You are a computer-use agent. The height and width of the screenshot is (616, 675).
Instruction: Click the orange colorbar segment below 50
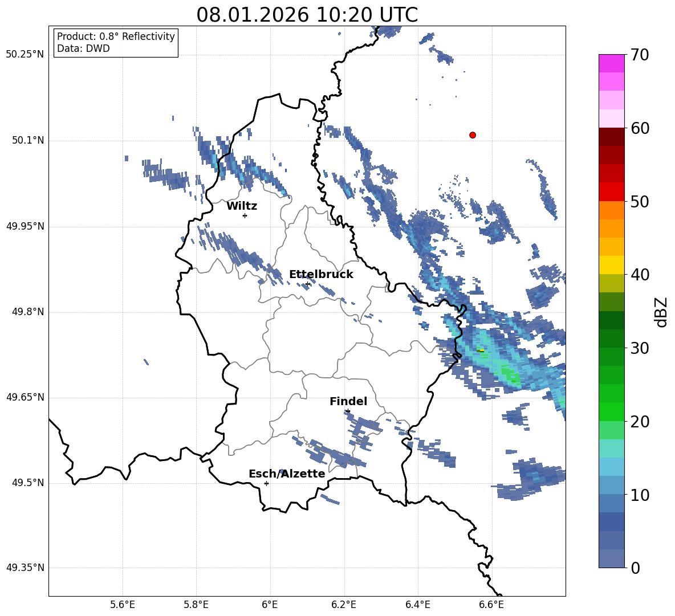[x=611, y=210]
